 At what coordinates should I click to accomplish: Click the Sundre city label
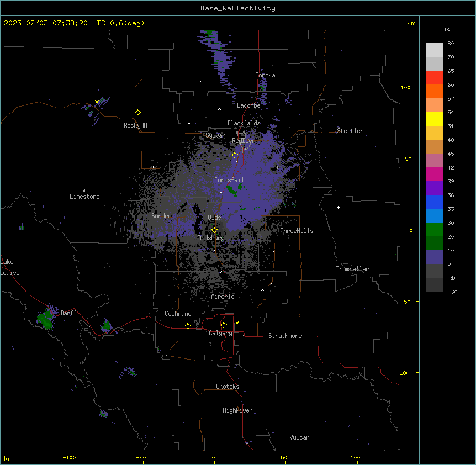pyautogui.click(x=161, y=216)
